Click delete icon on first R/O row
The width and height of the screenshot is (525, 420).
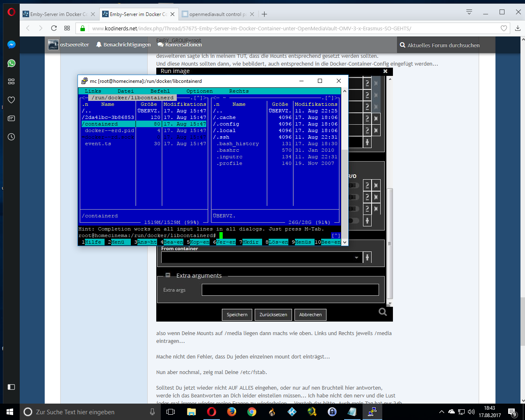click(x=376, y=185)
